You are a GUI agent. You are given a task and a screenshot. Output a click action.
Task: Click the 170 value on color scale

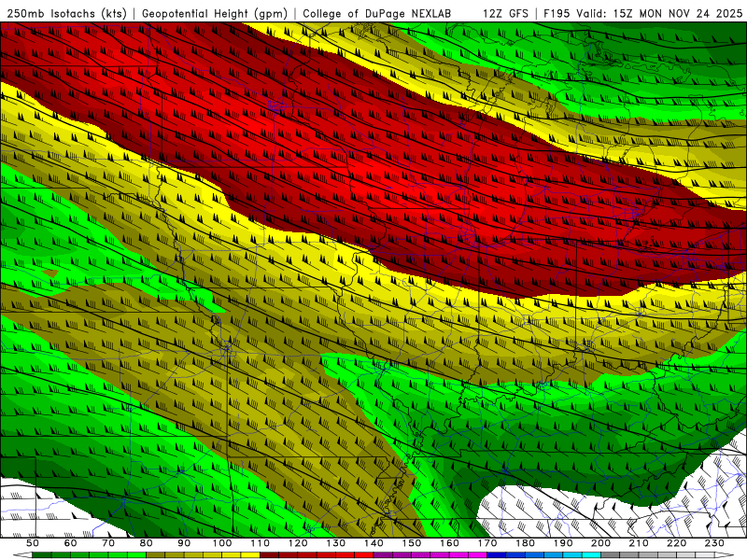487,543
